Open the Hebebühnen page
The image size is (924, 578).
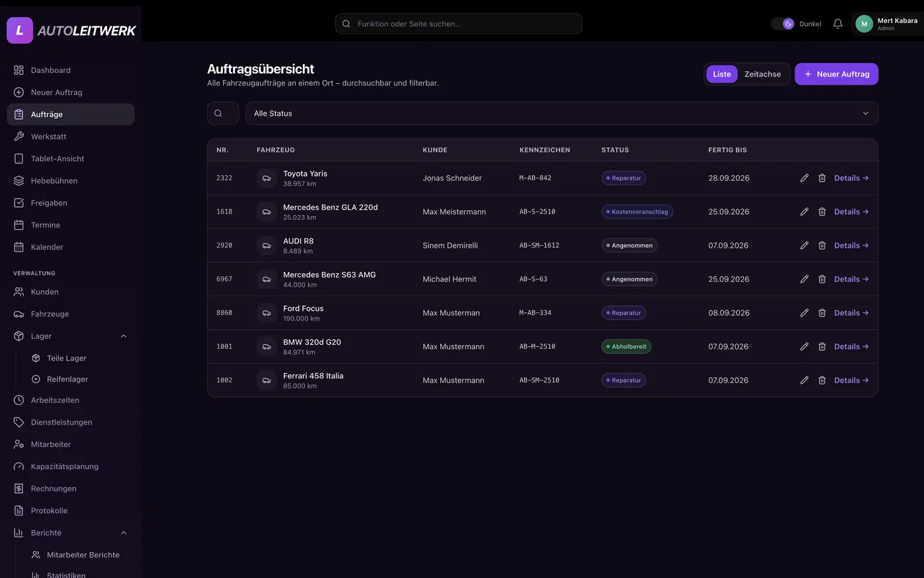coord(71,180)
